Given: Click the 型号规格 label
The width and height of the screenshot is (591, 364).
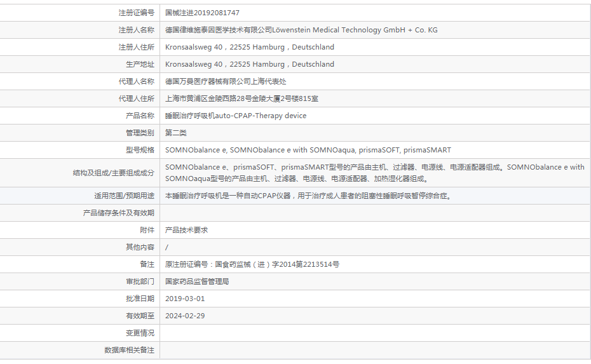Looking at the screenshot, I should [x=140, y=150].
